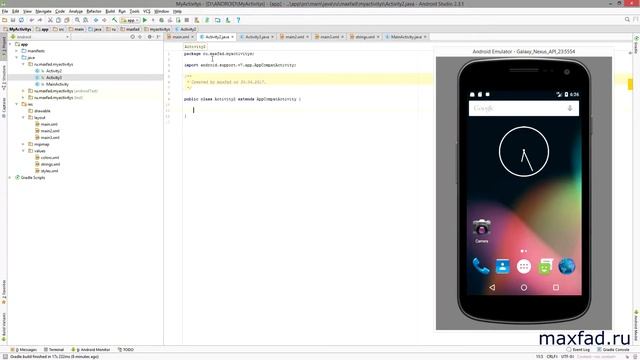
Task: Open the SDK Manager toolbar icon
Action: coord(228,20)
